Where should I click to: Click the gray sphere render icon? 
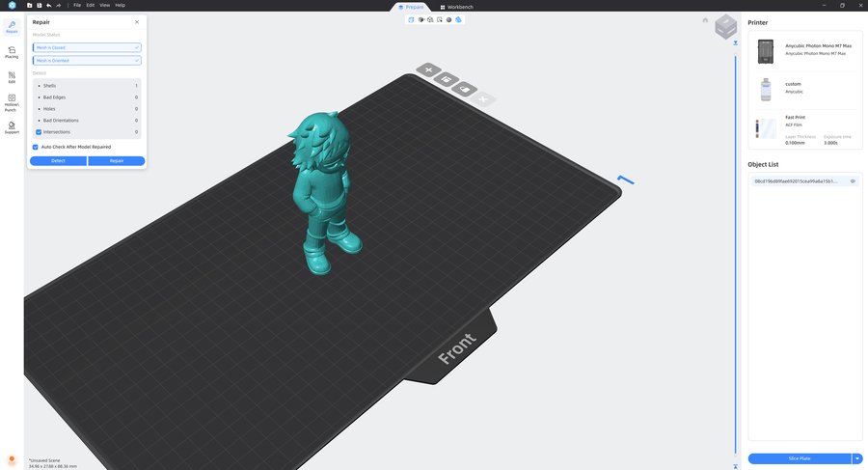point(448,19)
